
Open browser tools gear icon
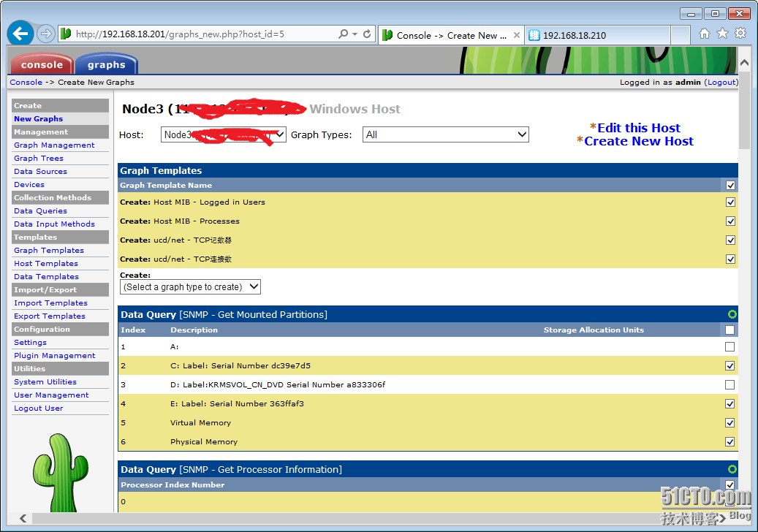(740, 34)
